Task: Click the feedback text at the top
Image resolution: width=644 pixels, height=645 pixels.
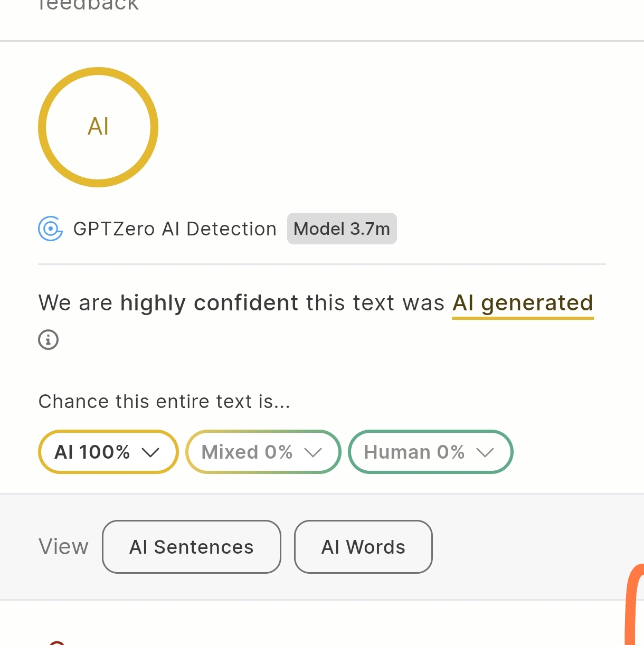Action: (89, 5)
